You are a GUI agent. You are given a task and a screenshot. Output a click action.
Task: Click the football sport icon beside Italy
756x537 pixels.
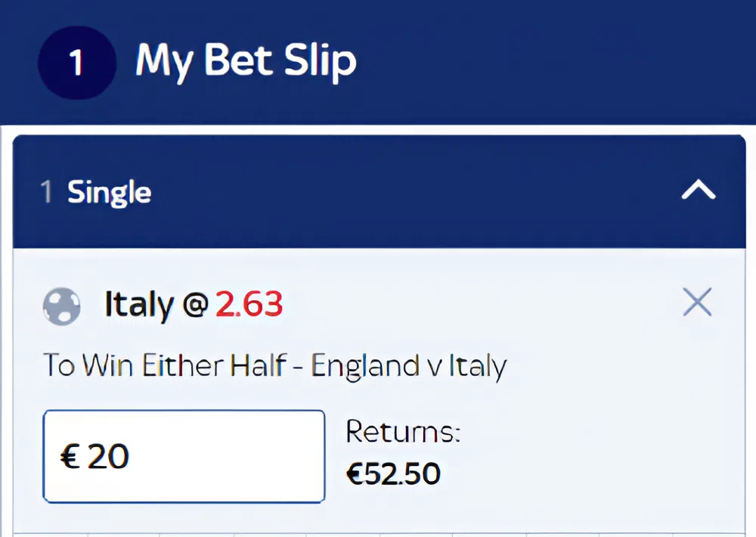coord(61,305)
